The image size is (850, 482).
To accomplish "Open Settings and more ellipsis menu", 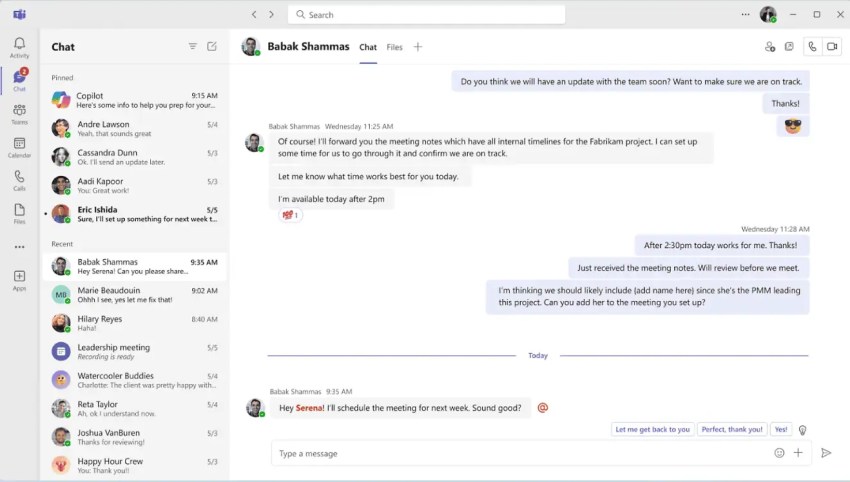I will coord(745,15).
